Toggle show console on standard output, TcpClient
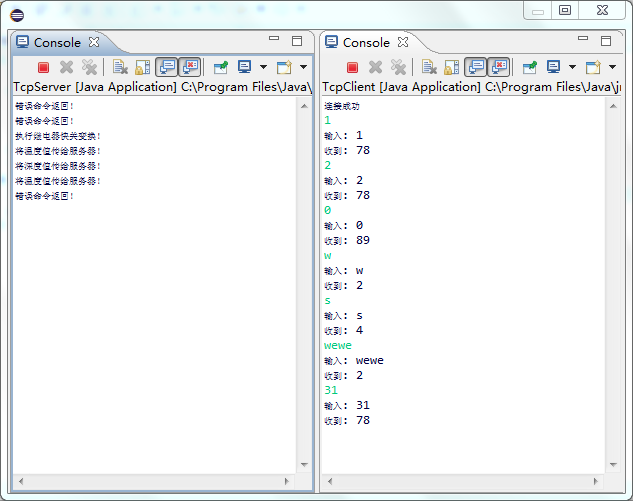This screenshot has height=501, width=633. coord(476,67)
